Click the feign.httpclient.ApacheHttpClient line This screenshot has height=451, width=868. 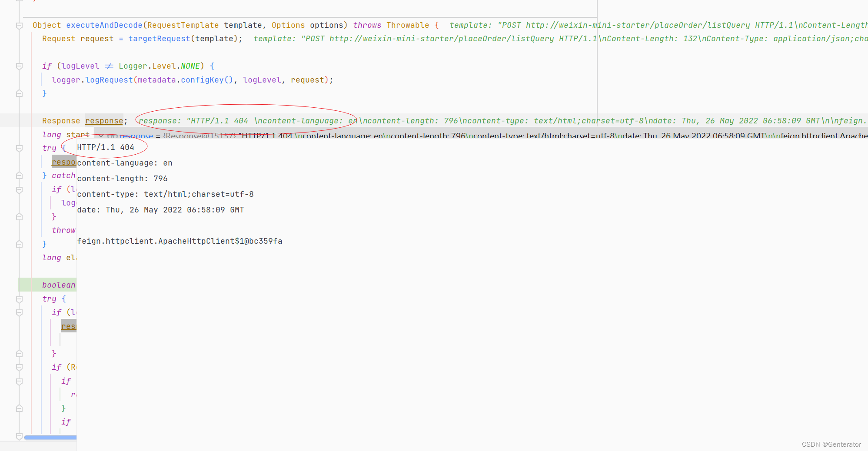180,241
